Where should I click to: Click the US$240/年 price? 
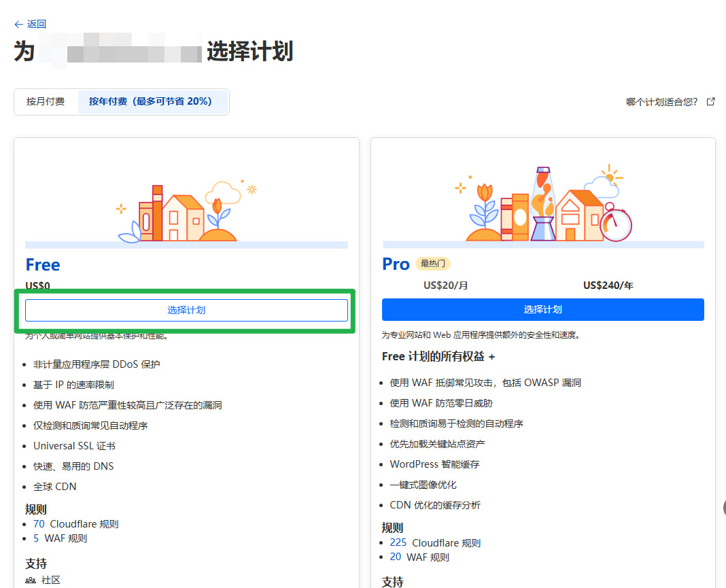[608, 286]
